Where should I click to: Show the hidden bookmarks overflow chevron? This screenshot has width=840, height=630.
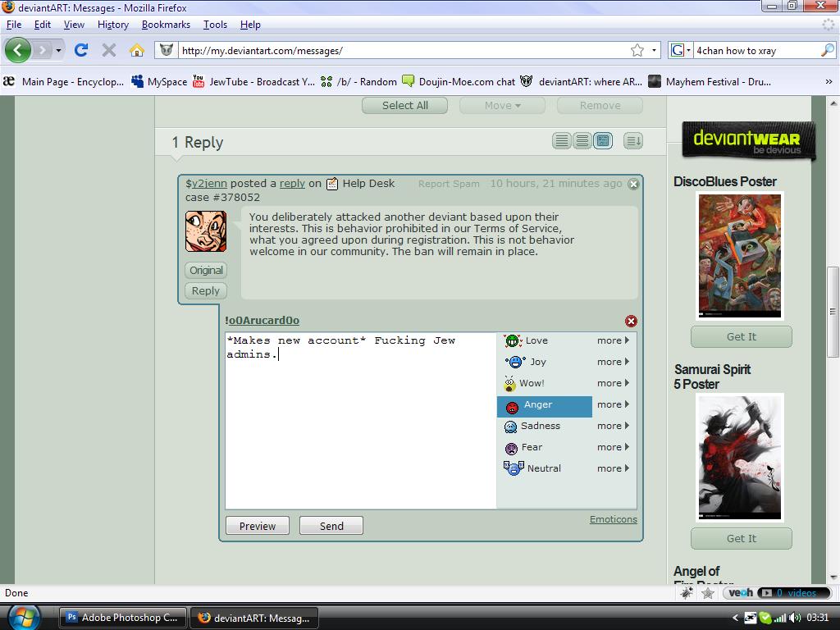(829, 82)
